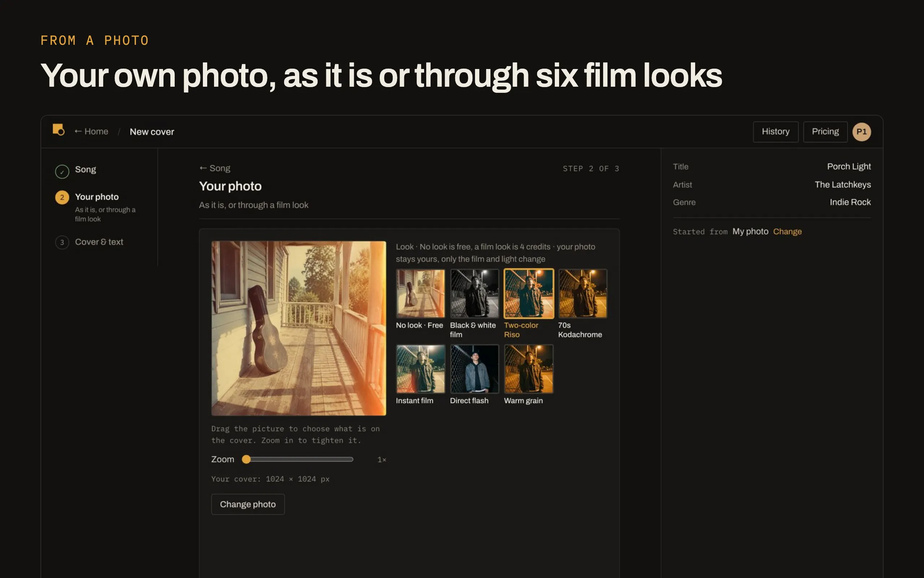924x578 pixels.
Task: Go back via the Home link
Action: pos(91,131)
